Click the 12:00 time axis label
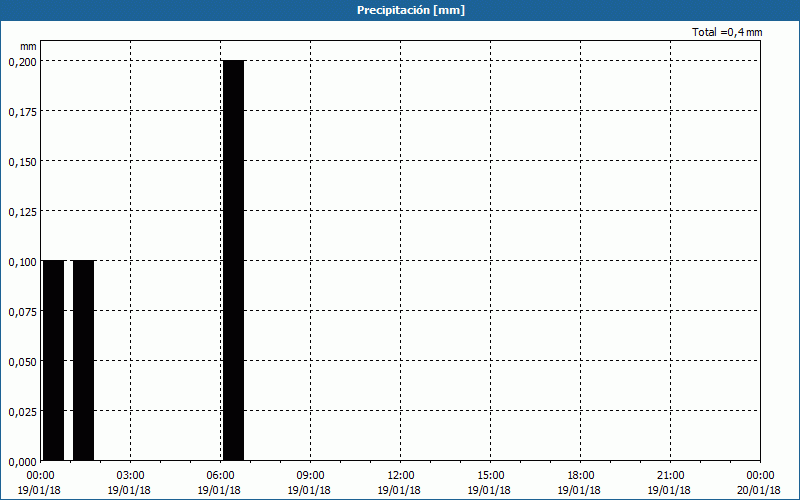The image size is (800, 500). [x=400, y=483]
